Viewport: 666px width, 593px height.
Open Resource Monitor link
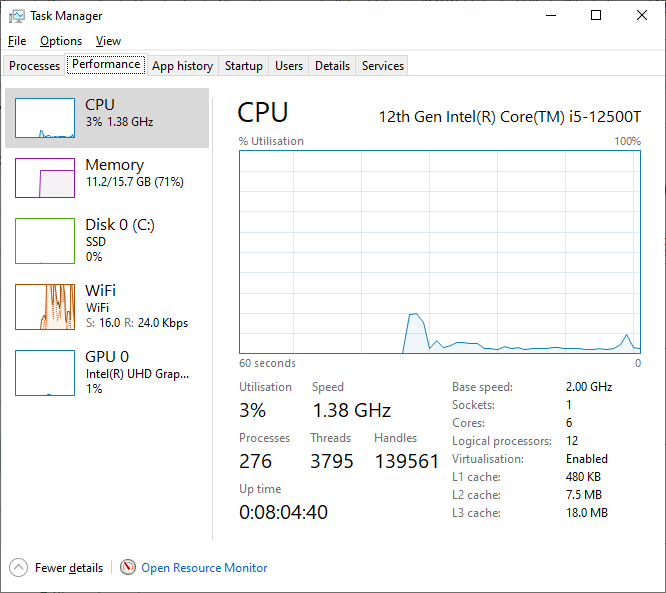[204, 568]
